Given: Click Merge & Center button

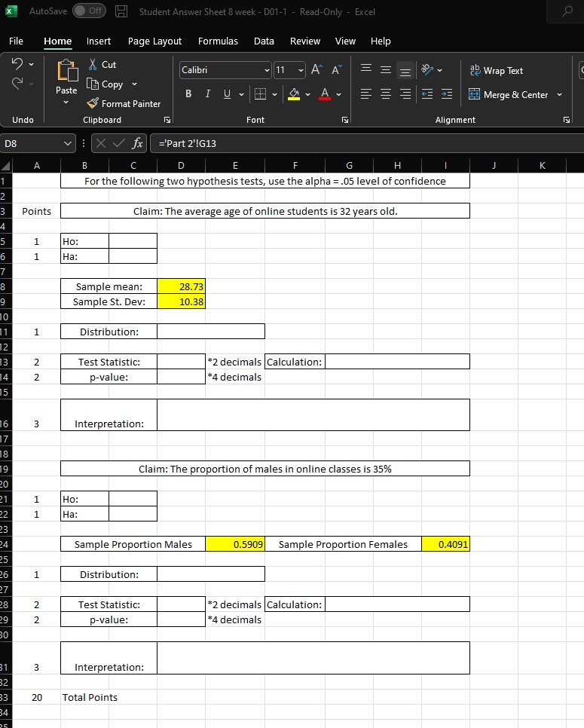Looking at the screenshot, I should 509,95.
